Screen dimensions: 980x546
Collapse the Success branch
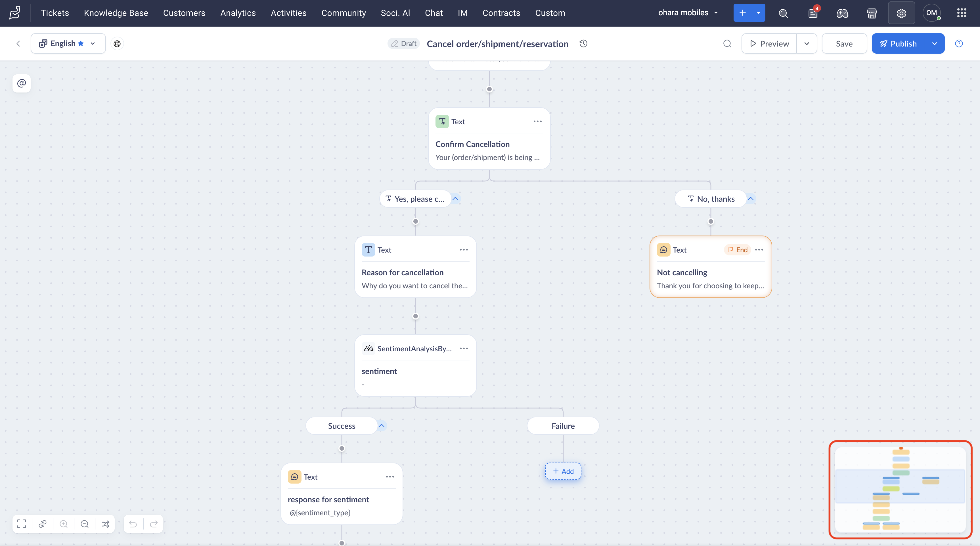(382, 426)
